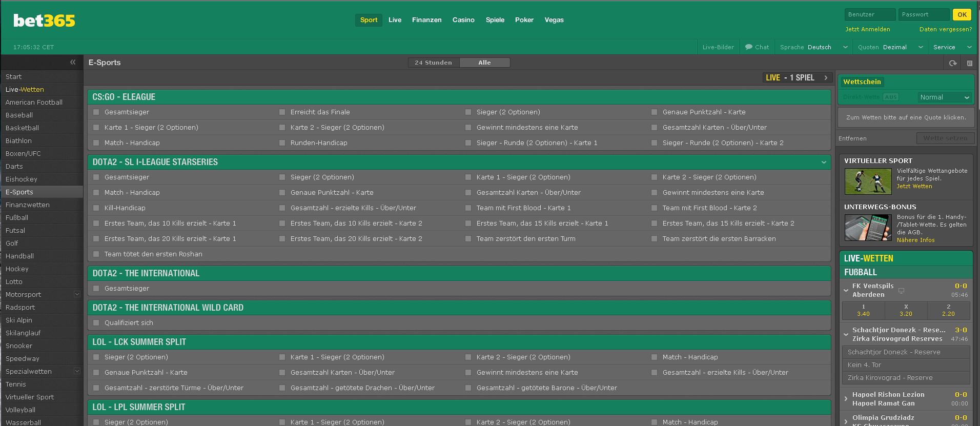Check Erreicht das Finale option
Screen dimensions: 980x426
pyautogui.click(x=282, y=112)
